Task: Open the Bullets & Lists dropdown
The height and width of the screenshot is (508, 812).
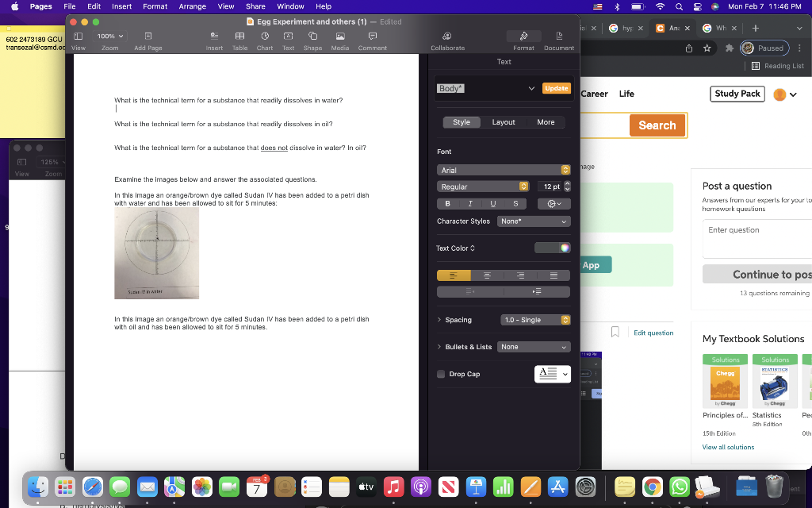Action: [x=534, y=347]
